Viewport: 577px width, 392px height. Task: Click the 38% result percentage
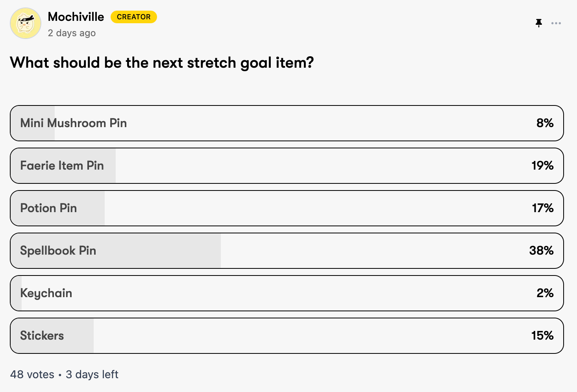pos(541,251)
